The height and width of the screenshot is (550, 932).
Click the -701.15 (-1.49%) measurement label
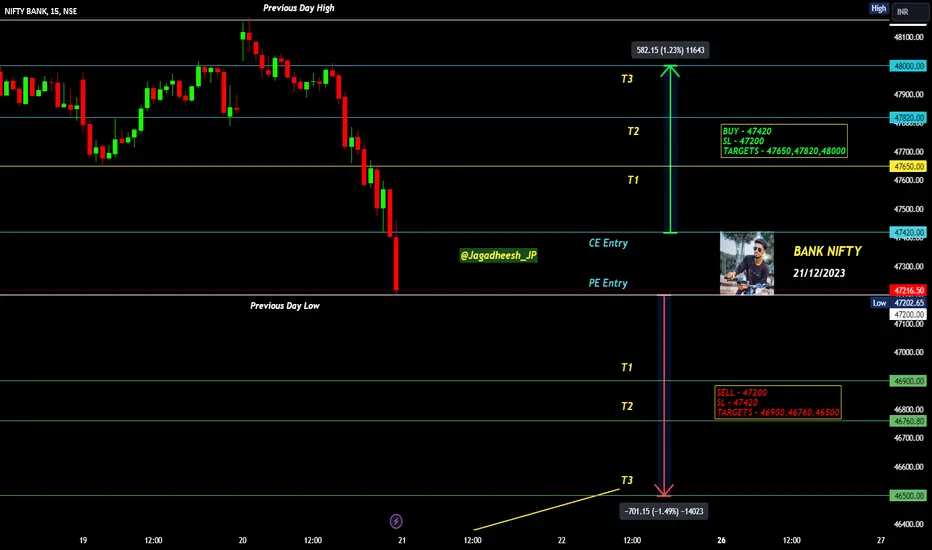click(x=664, y=511)
